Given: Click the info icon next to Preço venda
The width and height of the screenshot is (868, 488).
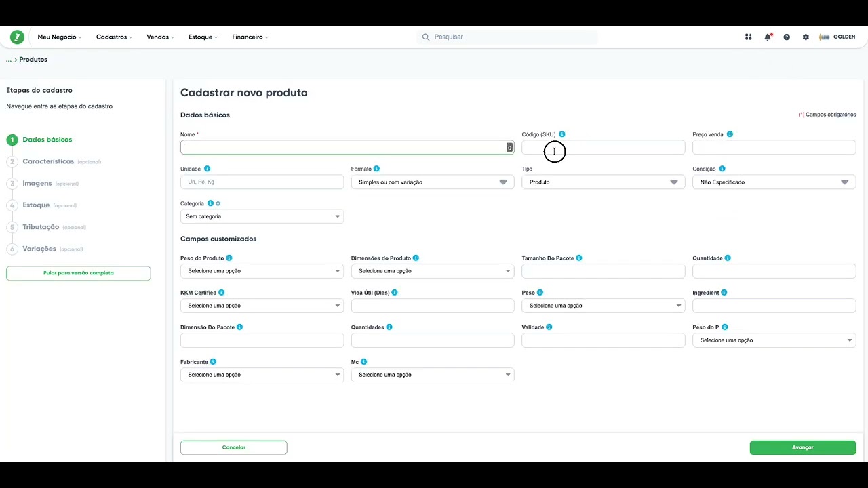Looking at the screenshot, I should pyautogui.click(x=730, y=134).
